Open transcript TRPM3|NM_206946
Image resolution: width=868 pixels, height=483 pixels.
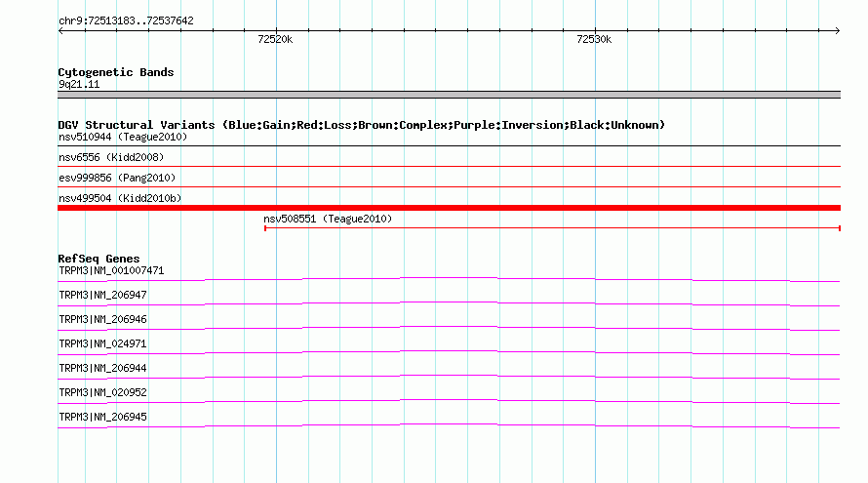[103, 320]
